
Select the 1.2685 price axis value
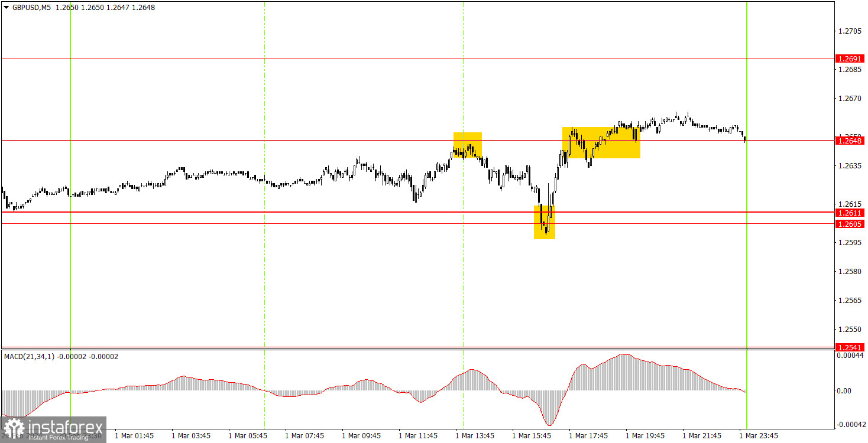[x=851, y=70]
